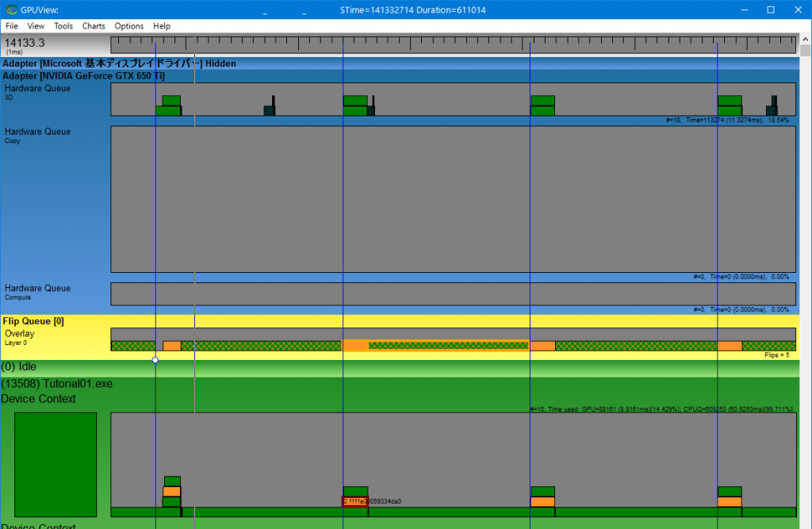Maximize the GPUView window

[770, 10]
